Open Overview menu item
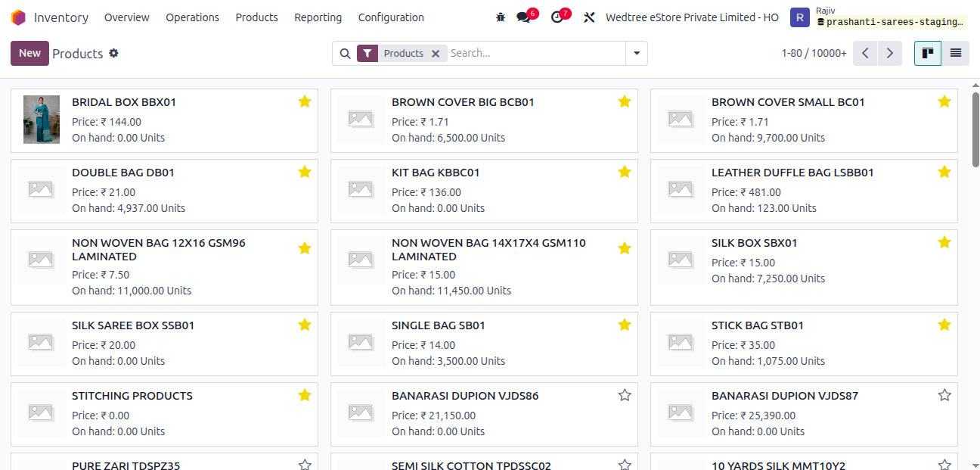 pos(127,17)
